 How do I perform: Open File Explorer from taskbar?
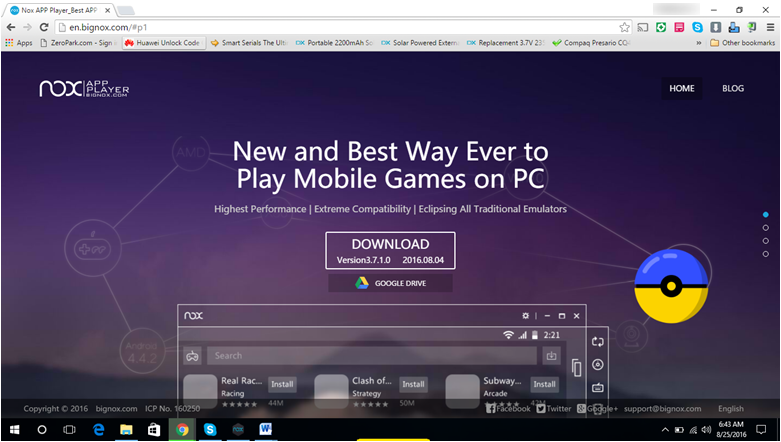click(126, 430)
